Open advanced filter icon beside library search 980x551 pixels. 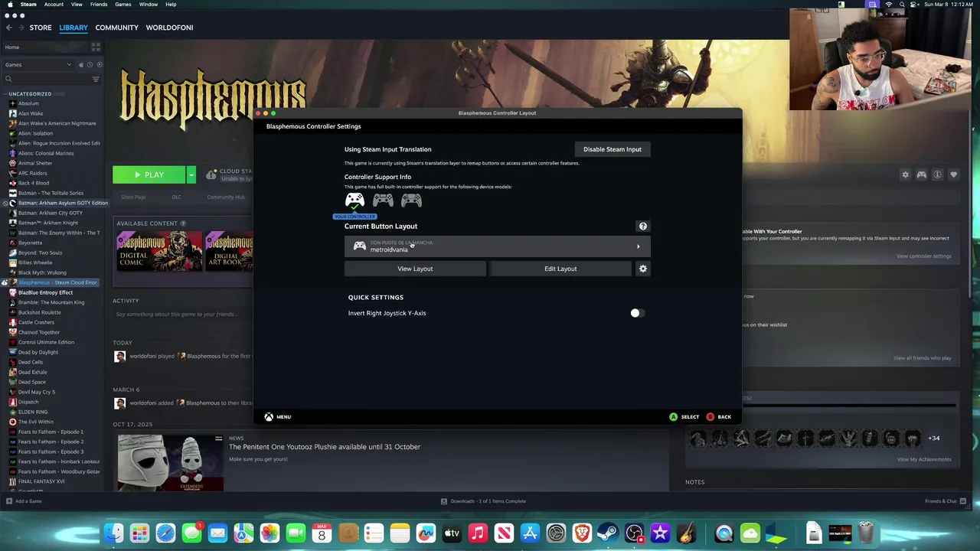click(96, 79)
